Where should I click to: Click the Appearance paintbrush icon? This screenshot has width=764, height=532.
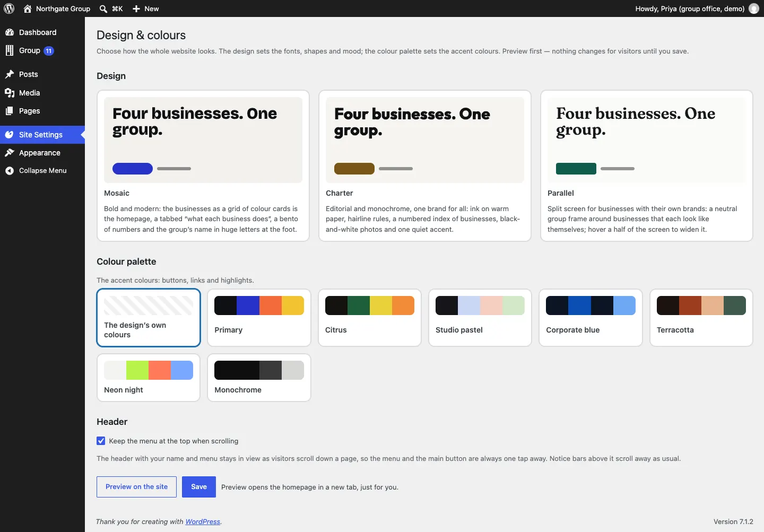coord(10,153)
